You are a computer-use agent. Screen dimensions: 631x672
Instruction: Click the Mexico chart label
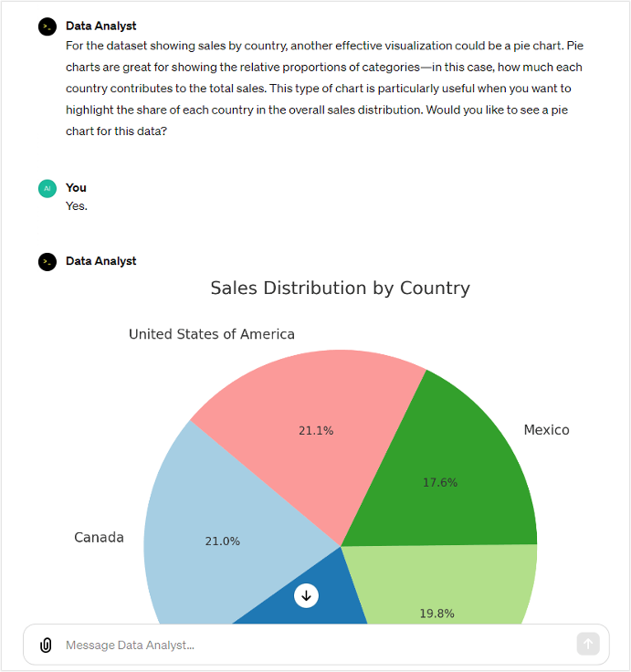coord(546,430)
